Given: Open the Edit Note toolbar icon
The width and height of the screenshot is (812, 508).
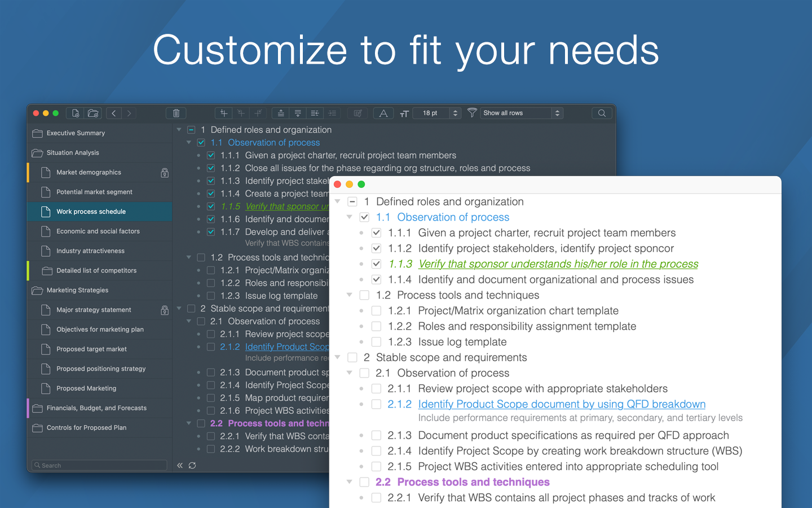Looking at the screenshot, I should click(x=358, y=113).
